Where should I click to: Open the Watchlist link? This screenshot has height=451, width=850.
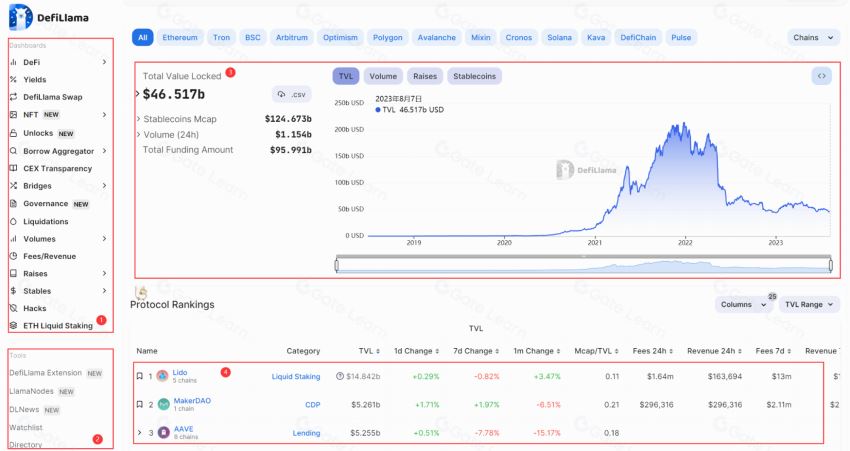pyautogui.click(x=26, y=427)
